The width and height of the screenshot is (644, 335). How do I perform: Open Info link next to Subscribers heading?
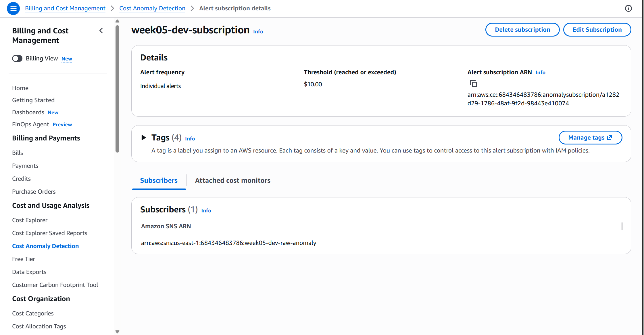point(206,211)
